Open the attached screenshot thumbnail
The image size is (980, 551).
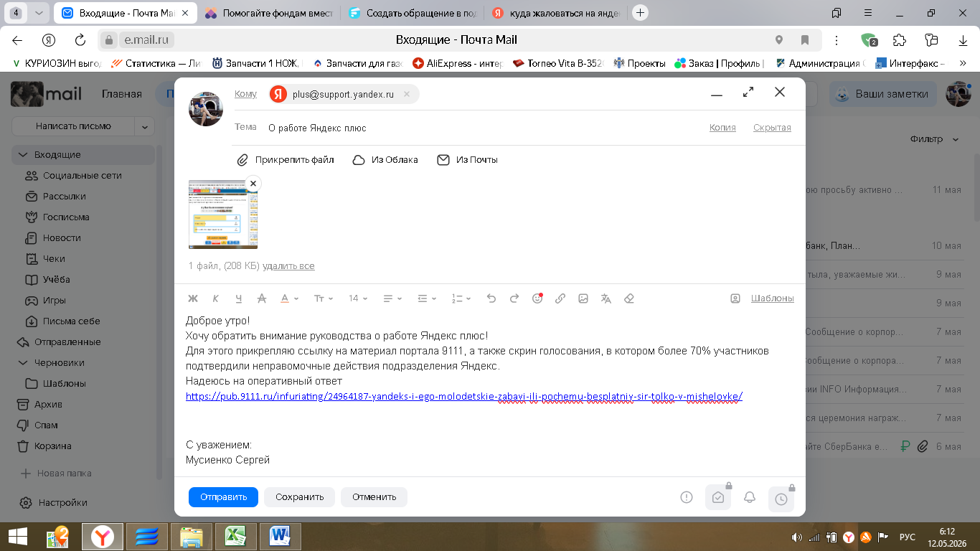223,215
